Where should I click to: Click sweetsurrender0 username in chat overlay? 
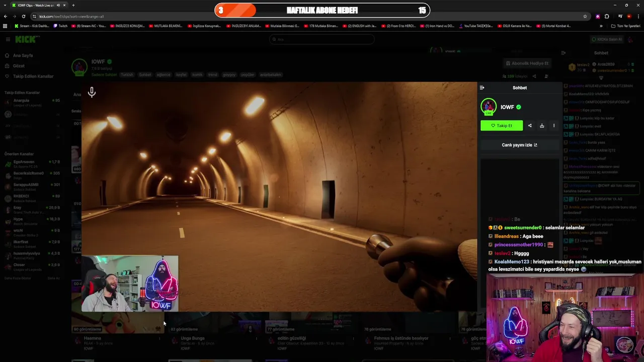[523, 228]
